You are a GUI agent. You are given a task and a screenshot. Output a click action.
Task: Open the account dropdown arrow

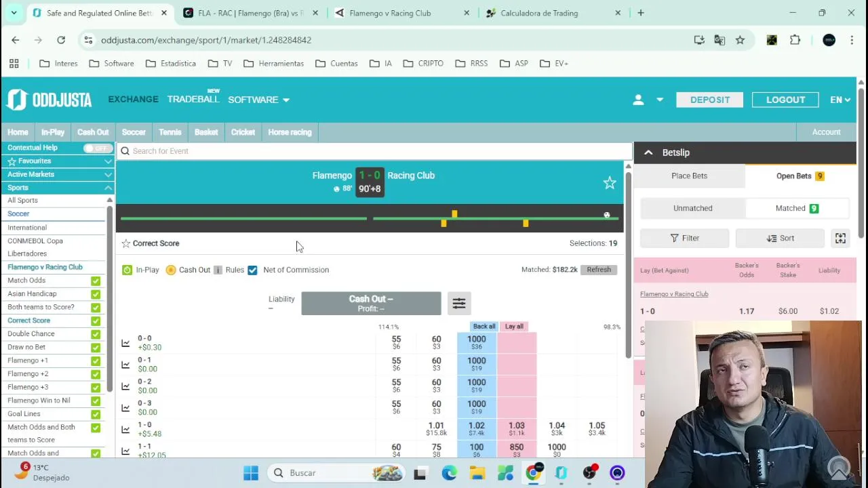click(659, 100)
